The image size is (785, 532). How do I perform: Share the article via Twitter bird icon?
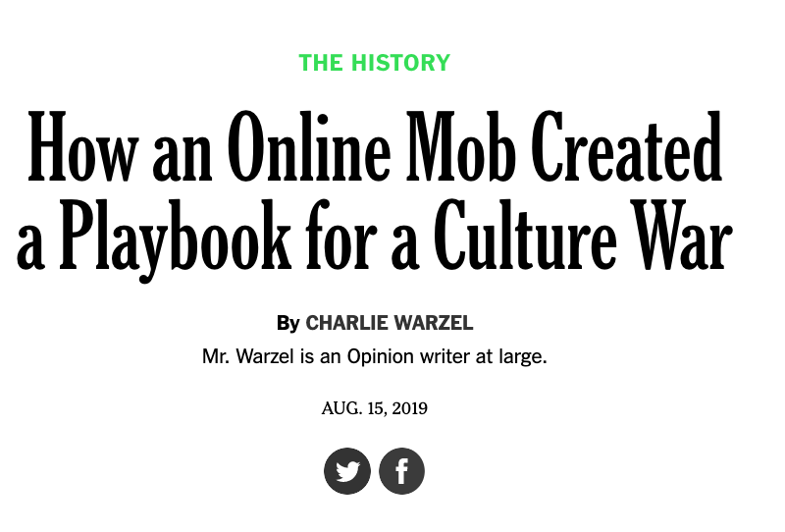(347, 471)
